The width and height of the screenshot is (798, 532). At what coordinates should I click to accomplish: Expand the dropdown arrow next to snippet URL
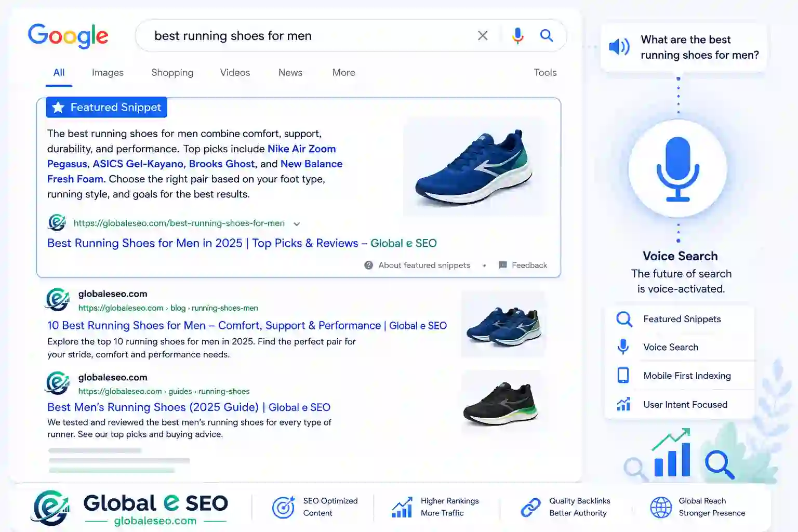click(x=297, y=224)
